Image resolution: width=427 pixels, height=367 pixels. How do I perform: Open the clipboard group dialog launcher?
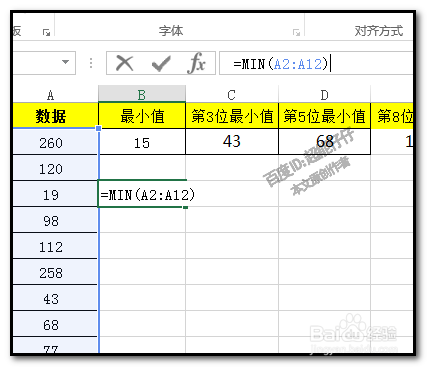click(46, 32)
